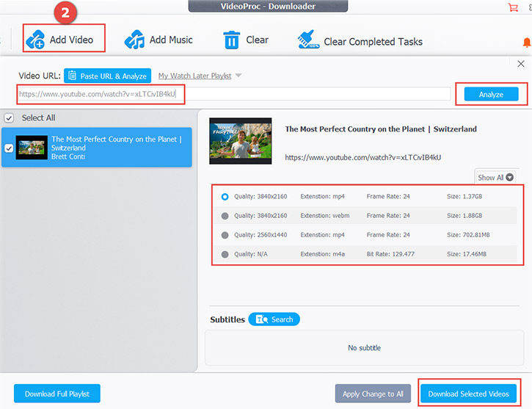Select the m4a audio-only option
Viewport: 532px width, 409px height.
225,254
